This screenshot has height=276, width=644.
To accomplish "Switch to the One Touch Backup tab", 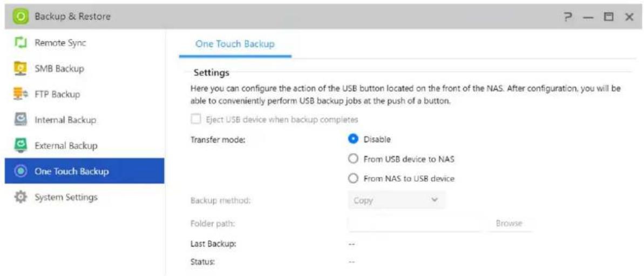I will [235, 44].
